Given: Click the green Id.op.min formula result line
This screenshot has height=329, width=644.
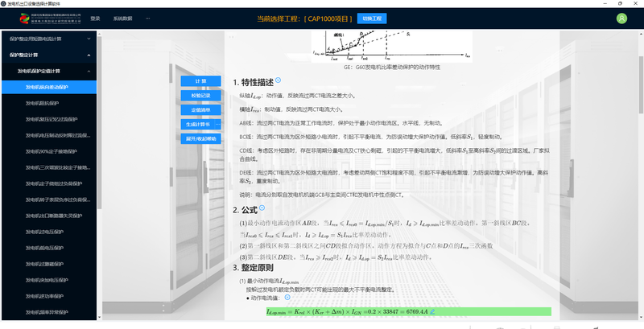Looking at the screenshot, I should coord(409,312).
